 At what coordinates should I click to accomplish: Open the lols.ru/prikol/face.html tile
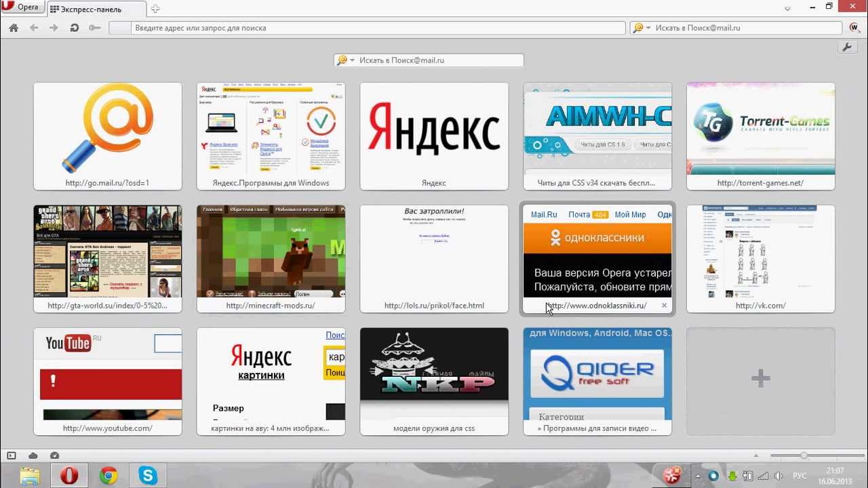(x=434, y=259)
